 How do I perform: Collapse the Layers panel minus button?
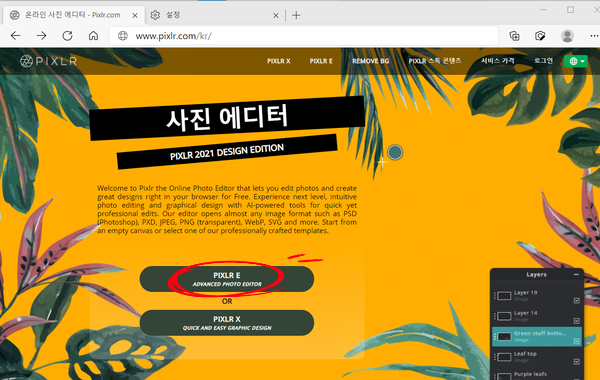pyautogui.click(x=576, y=274)
